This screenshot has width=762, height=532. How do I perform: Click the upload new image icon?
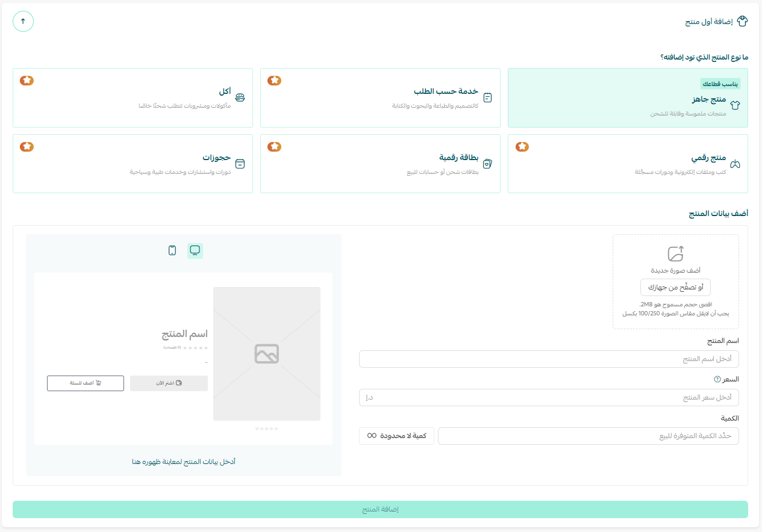coord(675,253)
